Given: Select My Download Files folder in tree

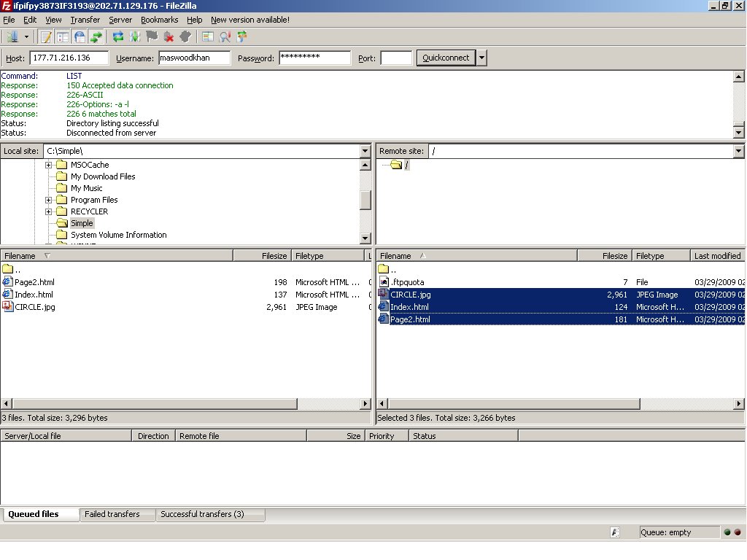Looking at the screenshot, I should [x=103, y=176].
